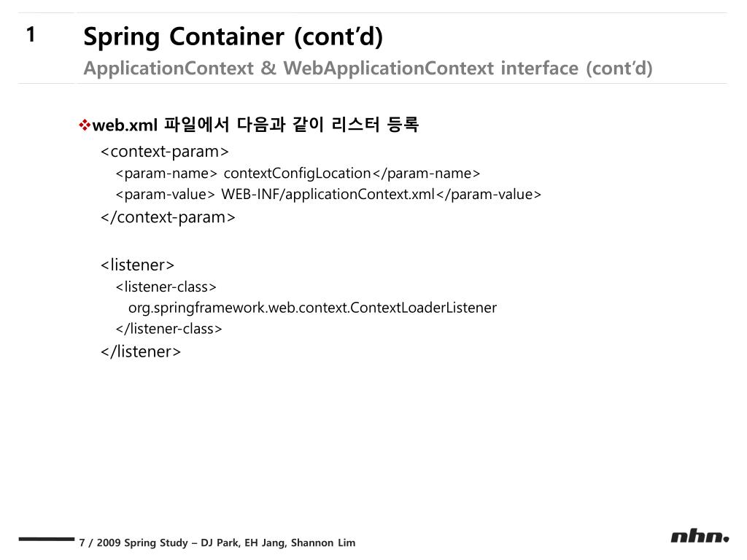Click the section number 1 in the header
The height and width of the screenshot is (560, 747).
click(31, 35)
